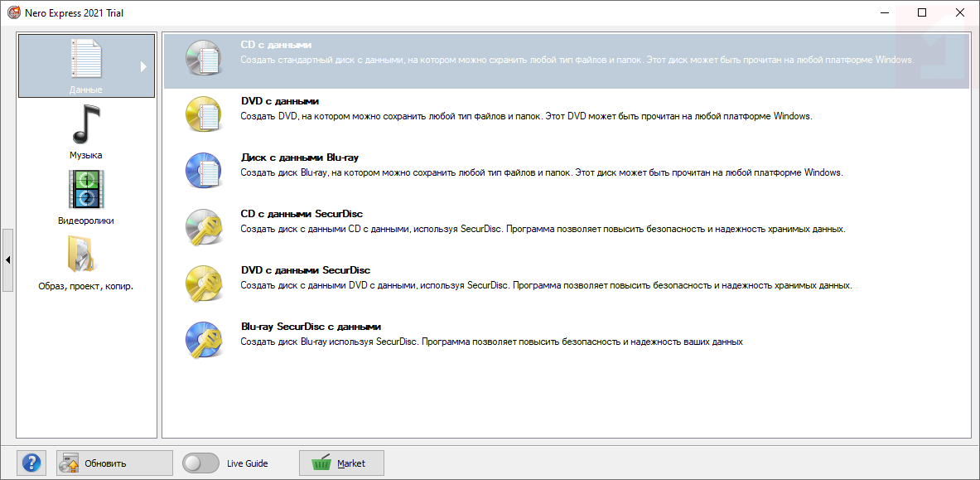Click the DVD SecurDisc gold key icon
Viewport: 980px width, 480px height.
204,283
